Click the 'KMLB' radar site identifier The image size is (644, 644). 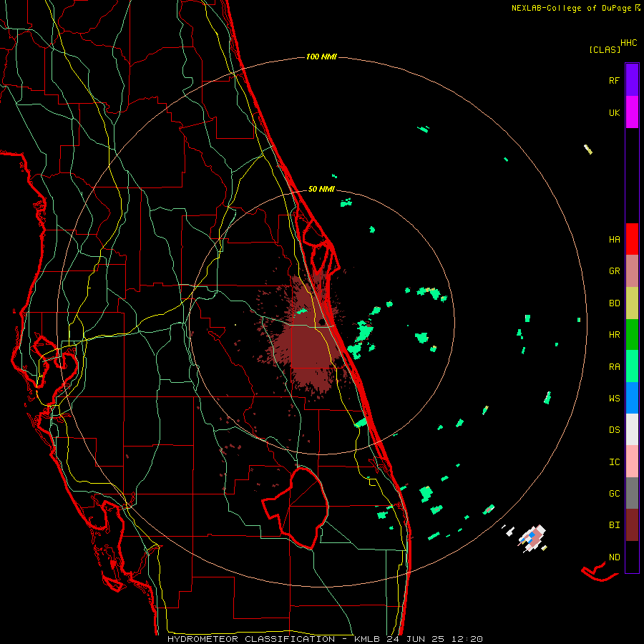pyautogui.click(x=366, y=639)
